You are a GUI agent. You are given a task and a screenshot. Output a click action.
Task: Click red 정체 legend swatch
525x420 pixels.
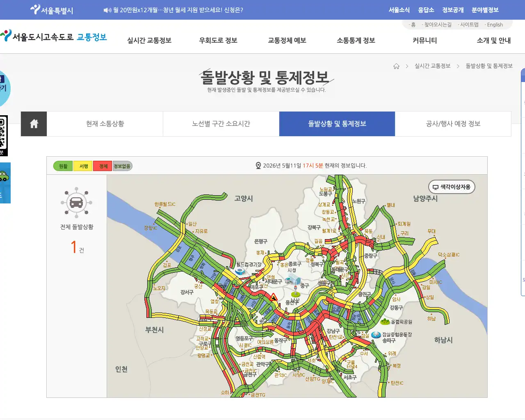103,166
